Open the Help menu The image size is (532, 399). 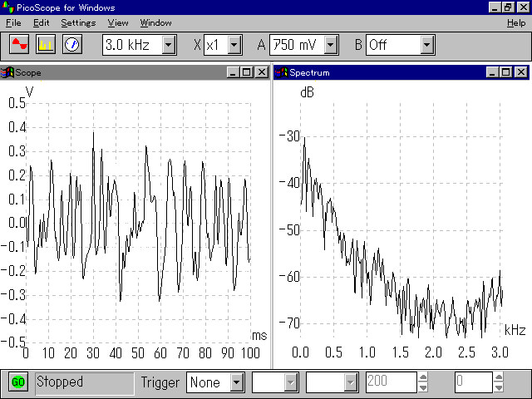coord(516,22)
